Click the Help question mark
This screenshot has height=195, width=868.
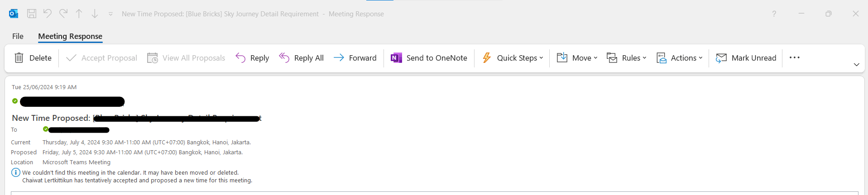coord(774,14)
